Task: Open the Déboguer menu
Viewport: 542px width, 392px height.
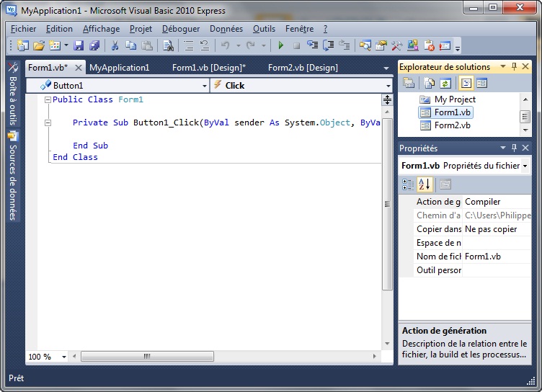Action: [181, 29]
